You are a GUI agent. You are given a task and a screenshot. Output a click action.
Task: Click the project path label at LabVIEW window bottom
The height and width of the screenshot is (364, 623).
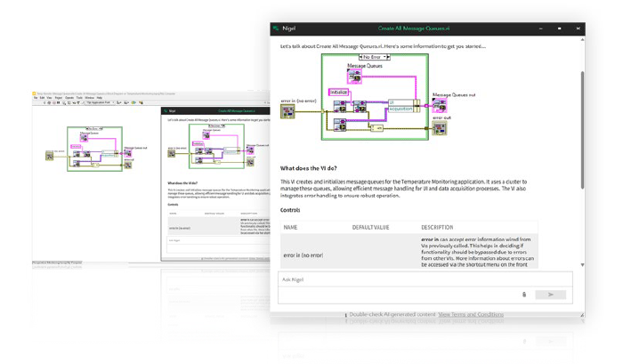[x=57, y=263]
